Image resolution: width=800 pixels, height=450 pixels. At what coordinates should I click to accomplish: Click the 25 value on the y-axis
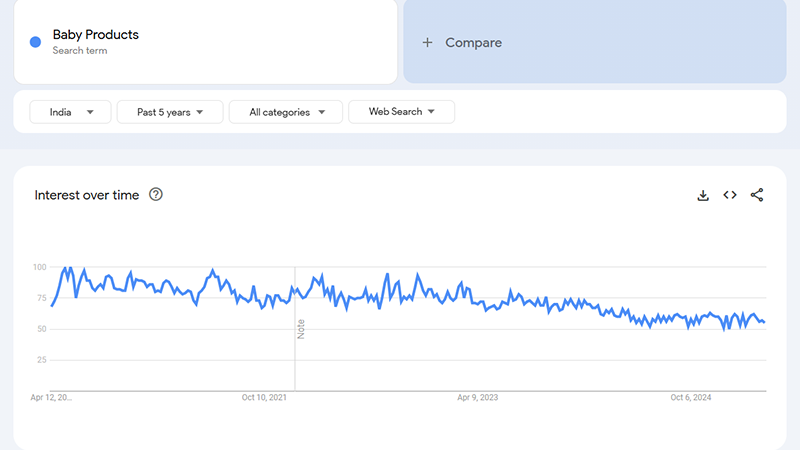[x=42, y=360]
